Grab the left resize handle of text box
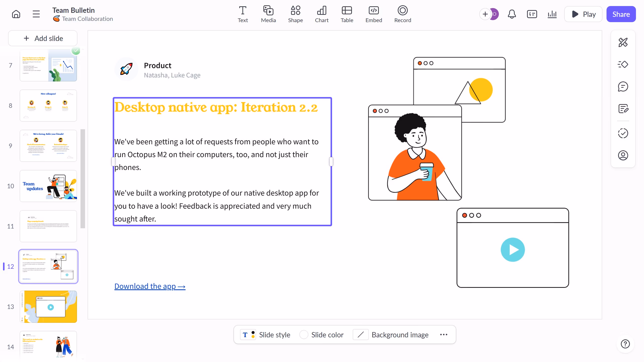The image size is (644, 362). (x=113, y=162)
